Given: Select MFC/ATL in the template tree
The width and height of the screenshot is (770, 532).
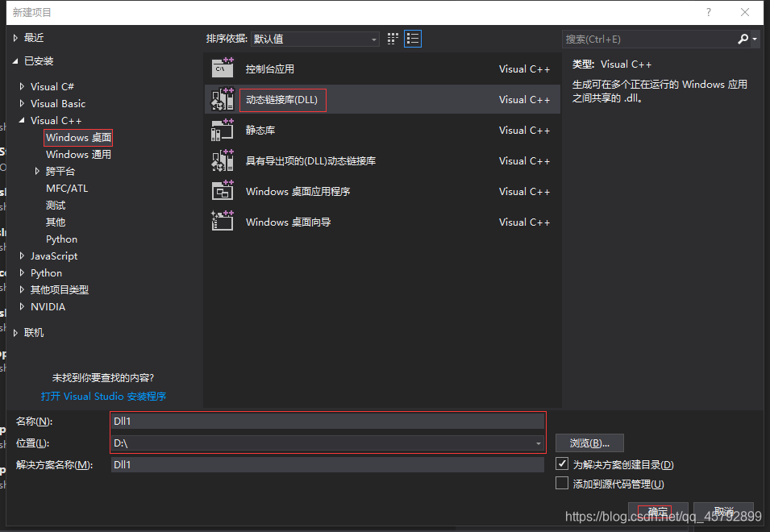Looking at the screenshot, I should [x=67, y=188].
